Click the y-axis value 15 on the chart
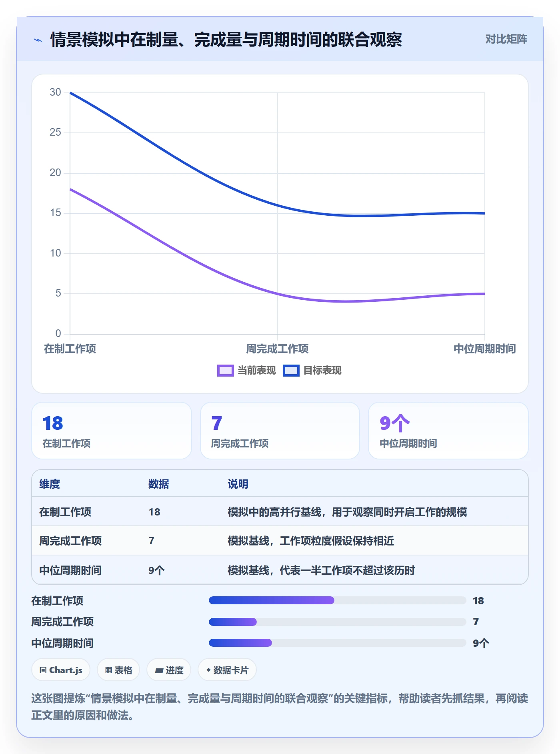560x754 pixels. 55,213
